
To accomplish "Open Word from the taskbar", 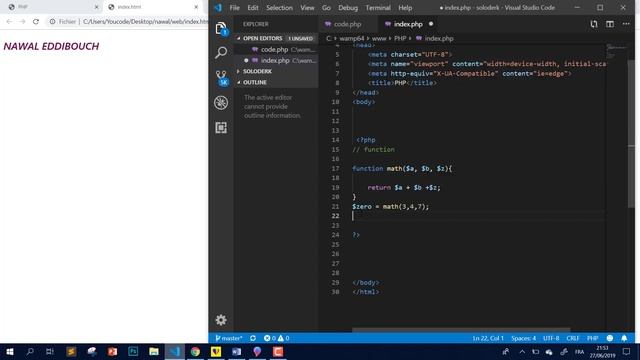I will (x=236, y=351).
